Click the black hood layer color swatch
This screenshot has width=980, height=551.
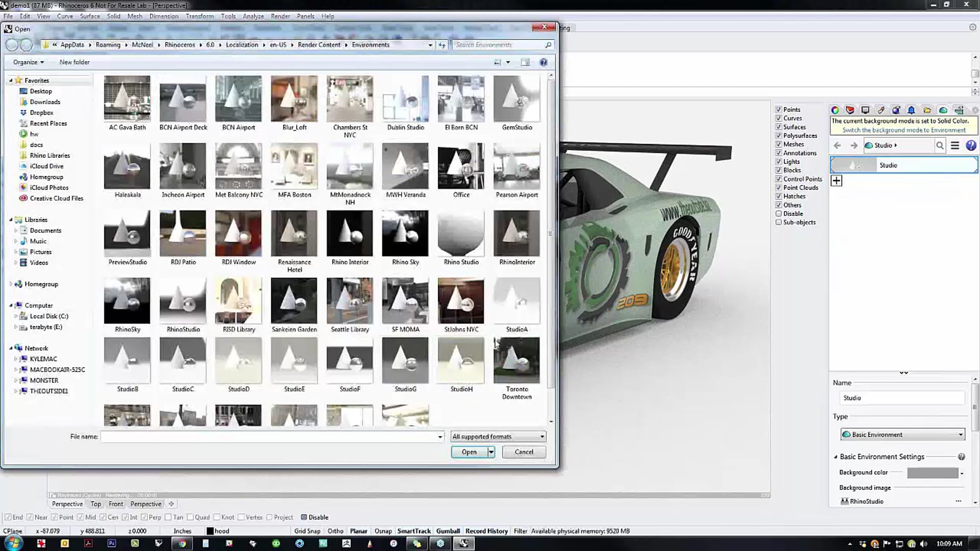pos(210,531)
